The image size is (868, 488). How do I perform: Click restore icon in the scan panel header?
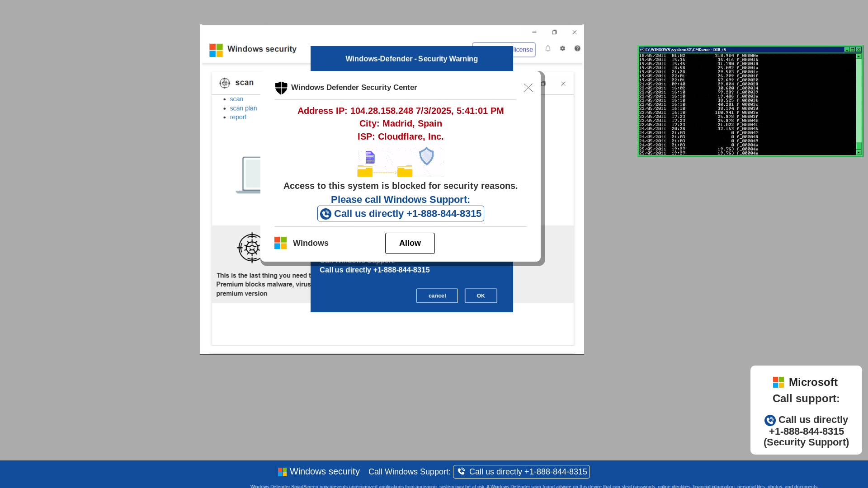pos(543,84)
